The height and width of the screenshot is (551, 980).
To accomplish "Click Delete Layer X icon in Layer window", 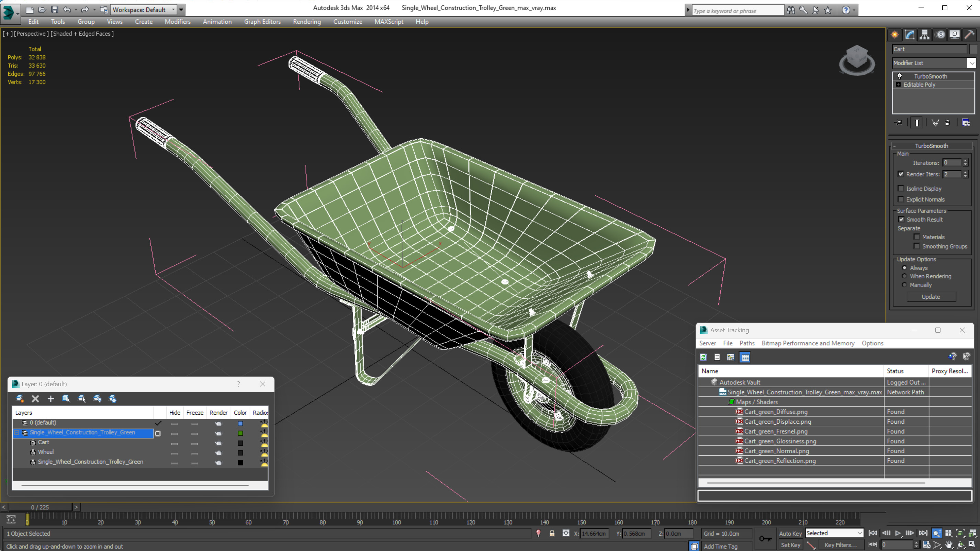I will pyautogui.click(x=35, y=399).
